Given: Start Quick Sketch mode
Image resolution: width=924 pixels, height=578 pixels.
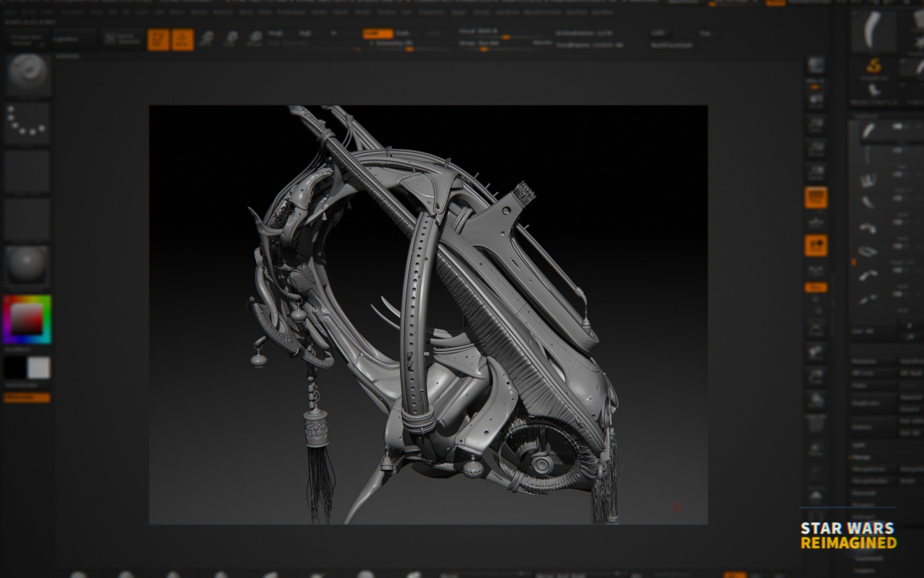Looking at the screenshot, I should 122,39.
